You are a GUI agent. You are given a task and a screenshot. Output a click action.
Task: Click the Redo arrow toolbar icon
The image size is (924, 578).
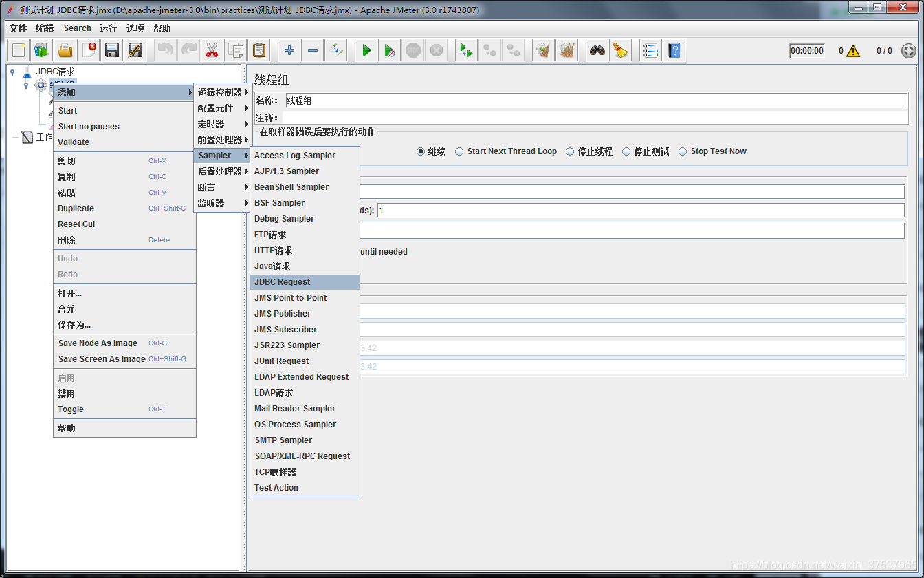189,50
